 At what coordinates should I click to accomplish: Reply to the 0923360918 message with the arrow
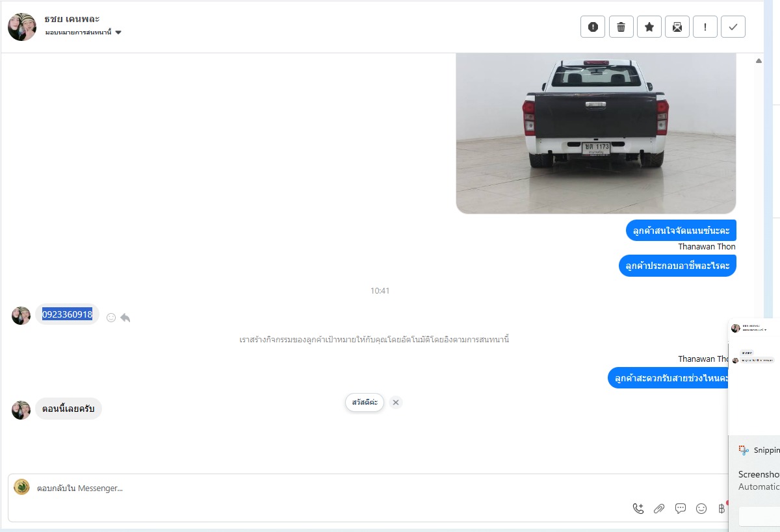[125, 318]
